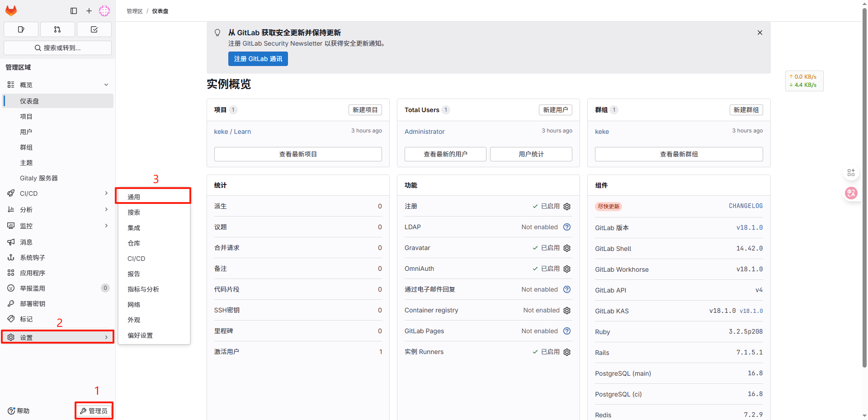Select 通用 in the settings flyout
868x420 pixels.
tap(134, 197)
